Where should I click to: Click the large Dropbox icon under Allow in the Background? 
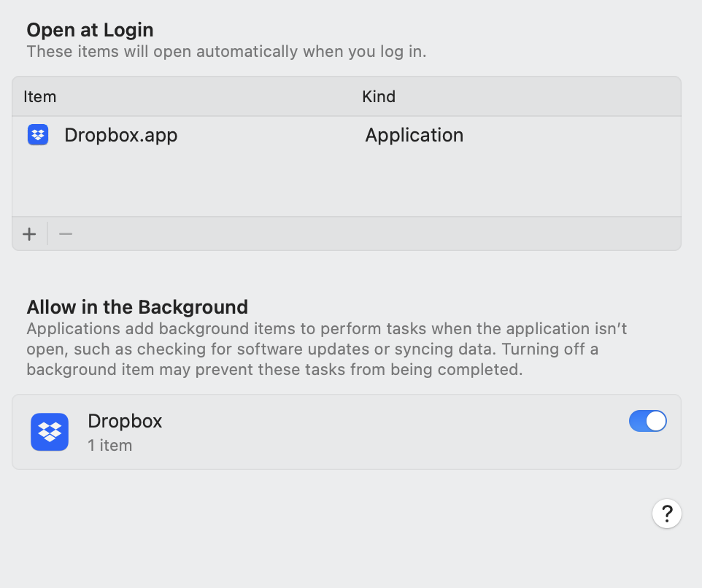(x=50, y=432)
